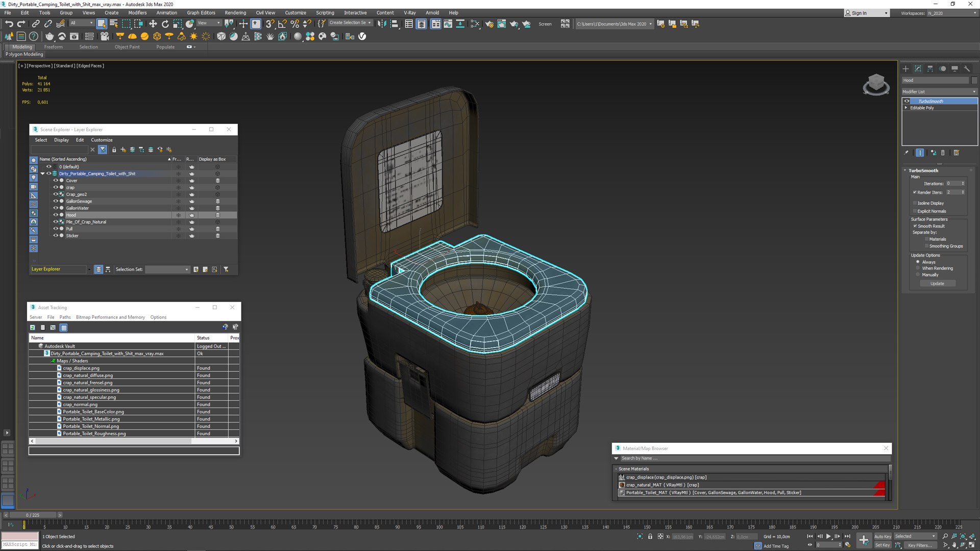
Task: Click Configure Modifier Sets icon
Action: [956, 153]
